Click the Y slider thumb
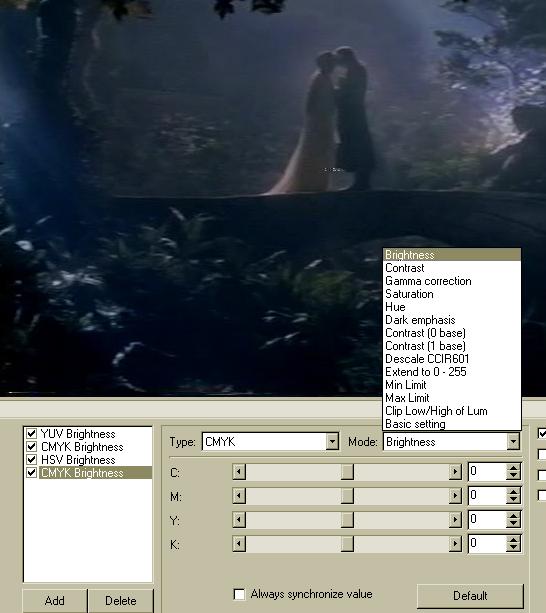The image size is (546, 613). point(347,520)
